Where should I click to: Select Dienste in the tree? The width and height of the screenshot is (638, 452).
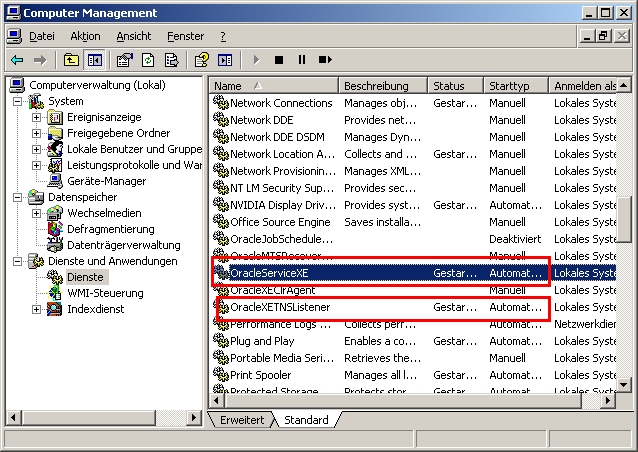(x=85, y=277)
